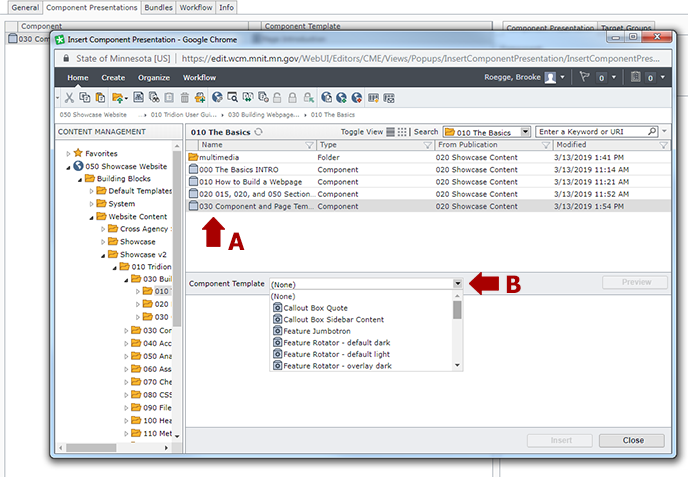This screenshot has height=477, width=688.
Task: Click the Cut scissors icon in toolbar
Action: pos(68,97)
